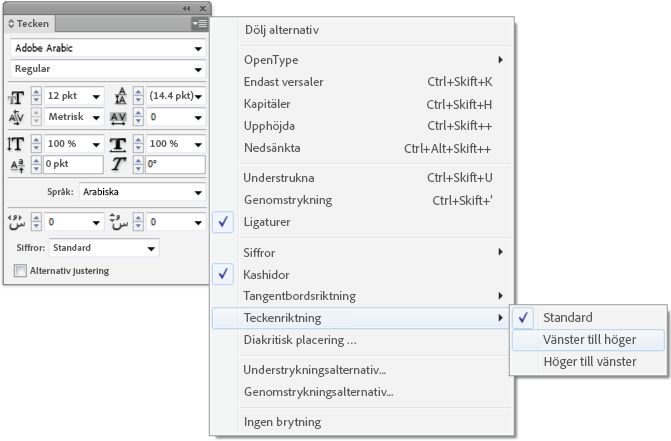The height and width of the screenshot is (441, 671).
Task: Open the Teckenriktning submenu
Action: click(362, 318)
